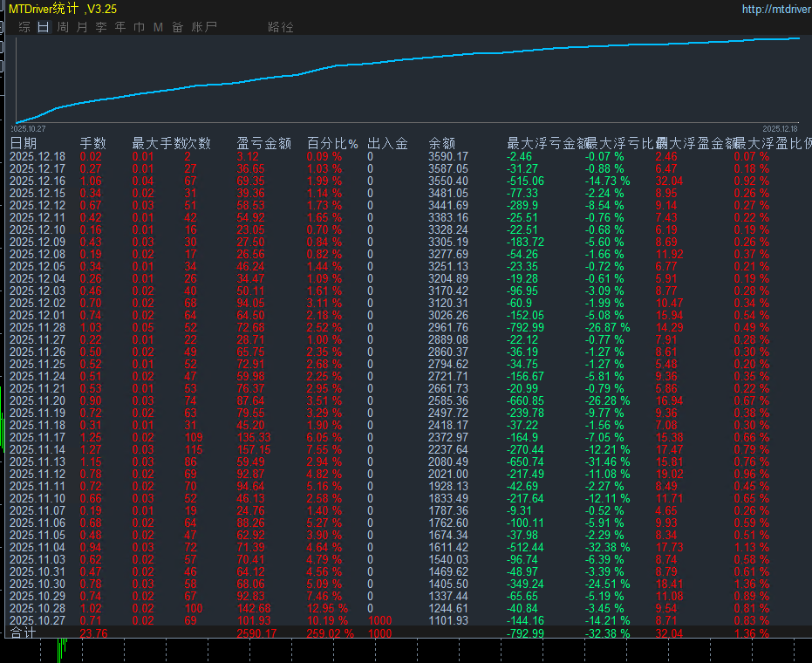Open the 月 monthly statistics tab
The width and height of the screenshot is (812, 663).
[82, 27]
